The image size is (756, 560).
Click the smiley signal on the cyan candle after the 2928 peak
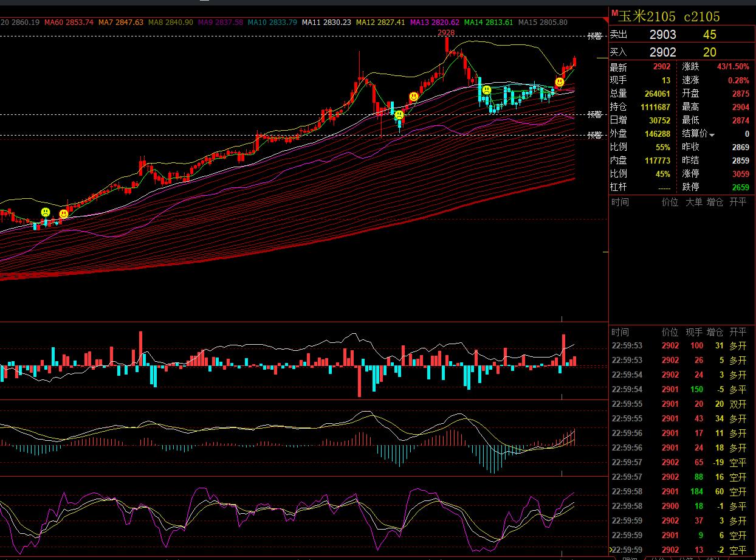pyautogui.click(x=486, y=90)
